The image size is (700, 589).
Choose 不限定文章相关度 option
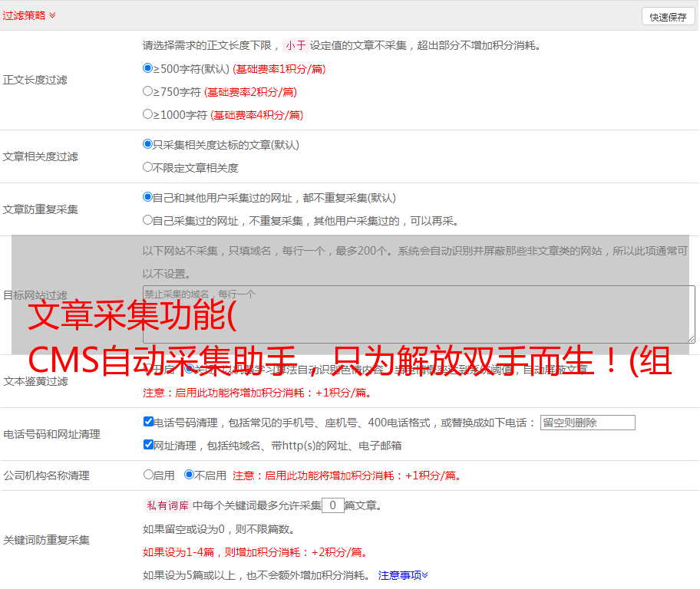[147, 167]
